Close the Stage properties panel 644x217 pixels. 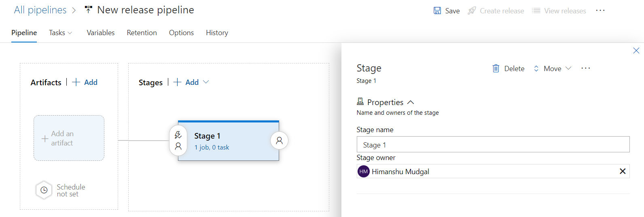click(636, 51)
